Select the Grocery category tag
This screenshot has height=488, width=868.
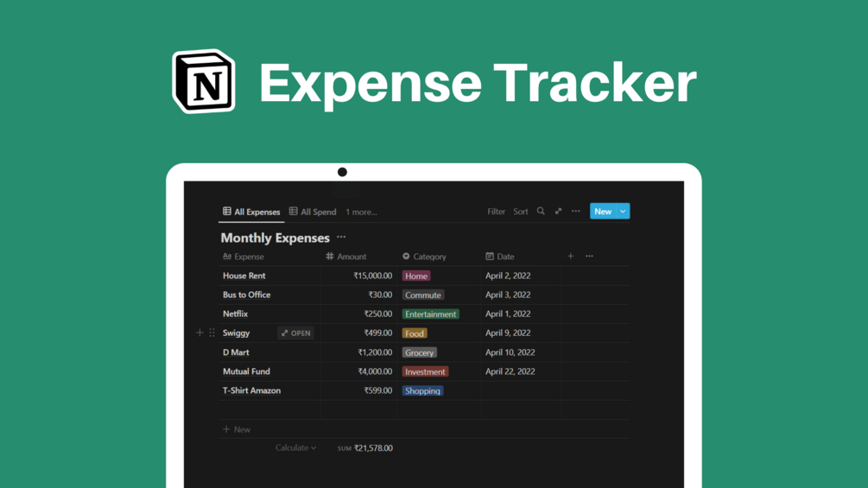[x=419, y=352]
